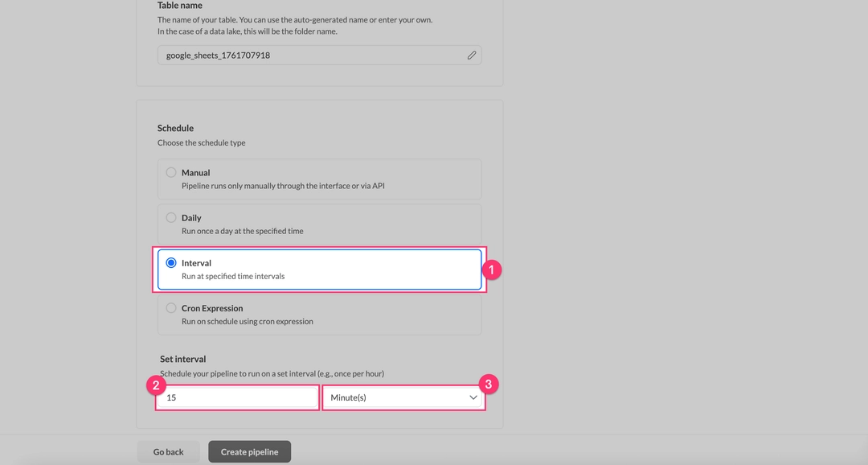Click the Create pipeline button

click(x=249, y=452)
